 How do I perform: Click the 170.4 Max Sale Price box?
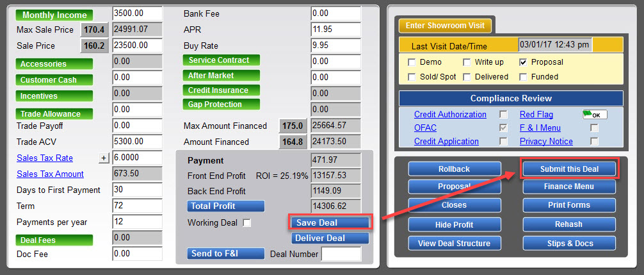[x=95, y=29]
